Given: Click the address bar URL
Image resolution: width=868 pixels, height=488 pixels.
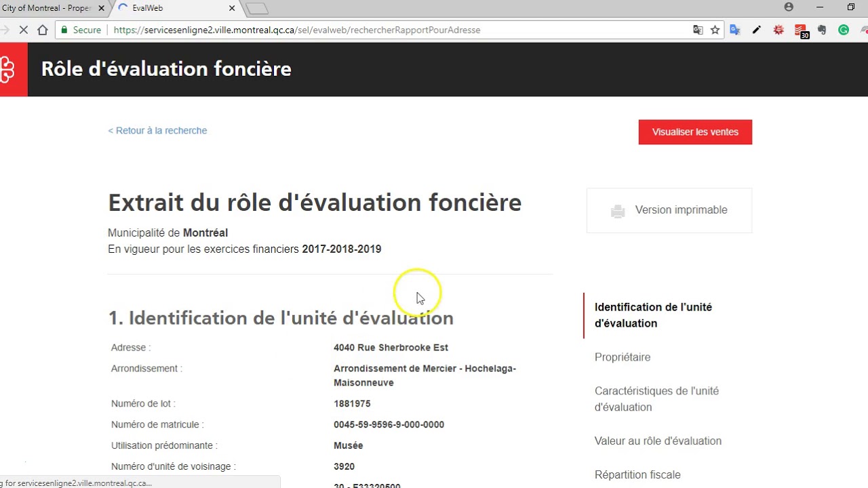Looking at the screenshot, I should [297, 30].
